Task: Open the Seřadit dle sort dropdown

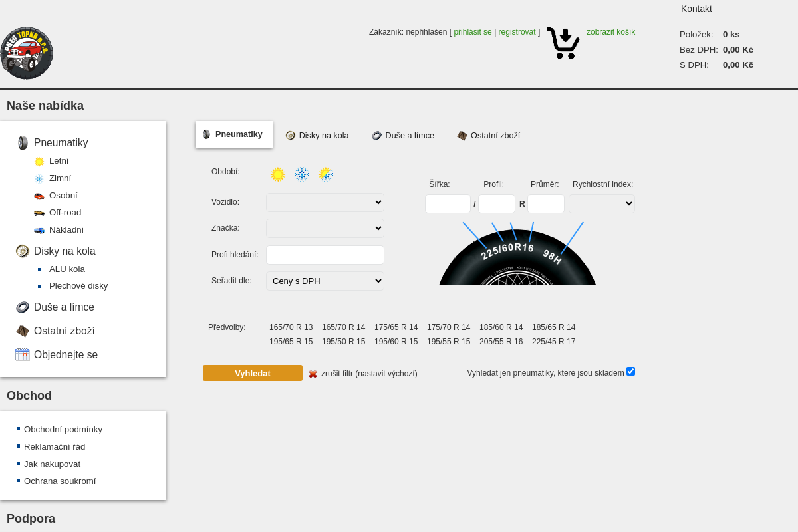Action: [x=325, y=281]
